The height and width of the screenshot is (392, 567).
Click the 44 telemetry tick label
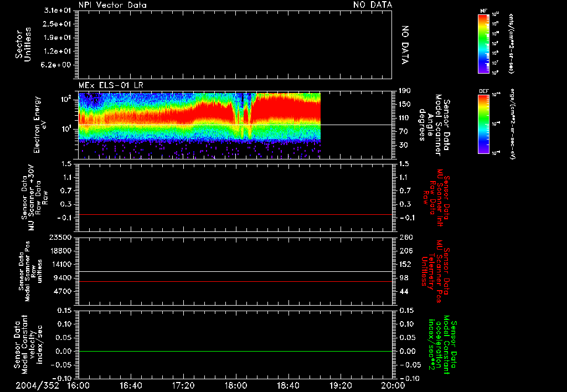coord(404,291)
